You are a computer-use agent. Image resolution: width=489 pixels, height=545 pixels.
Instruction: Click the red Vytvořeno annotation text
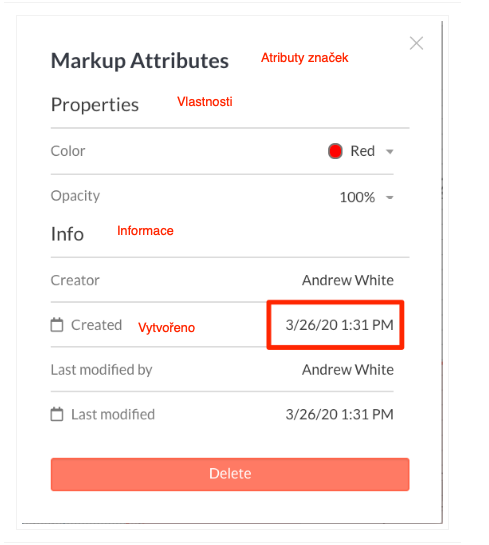(x=166, y=328)
